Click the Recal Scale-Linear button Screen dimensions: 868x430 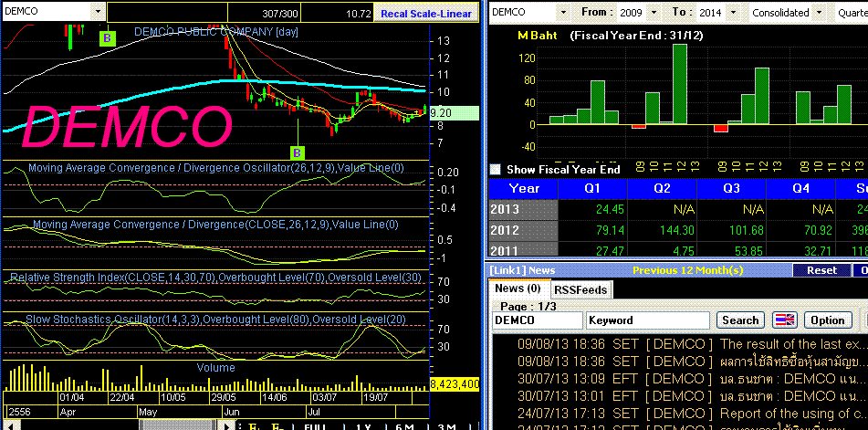pos(426,14)
